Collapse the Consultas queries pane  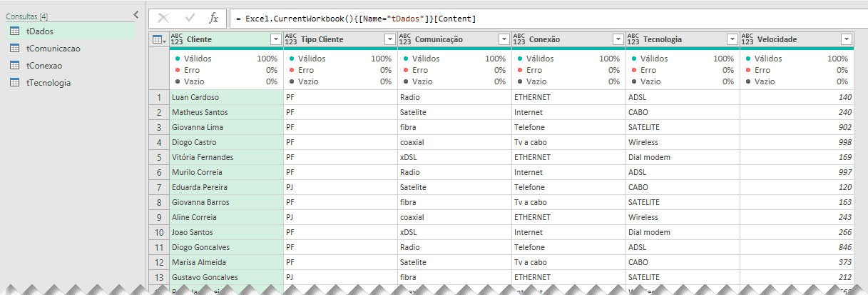pos(136,14)
